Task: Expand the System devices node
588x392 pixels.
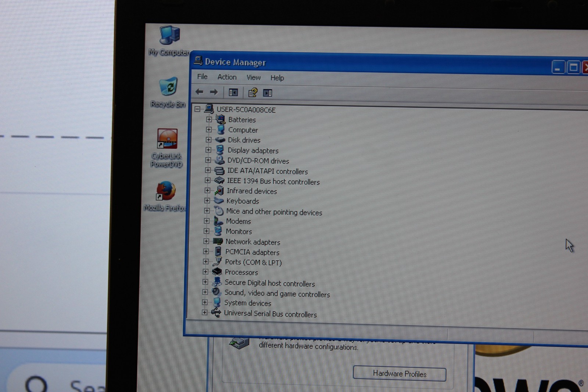Action: click(x=205, y=302)
